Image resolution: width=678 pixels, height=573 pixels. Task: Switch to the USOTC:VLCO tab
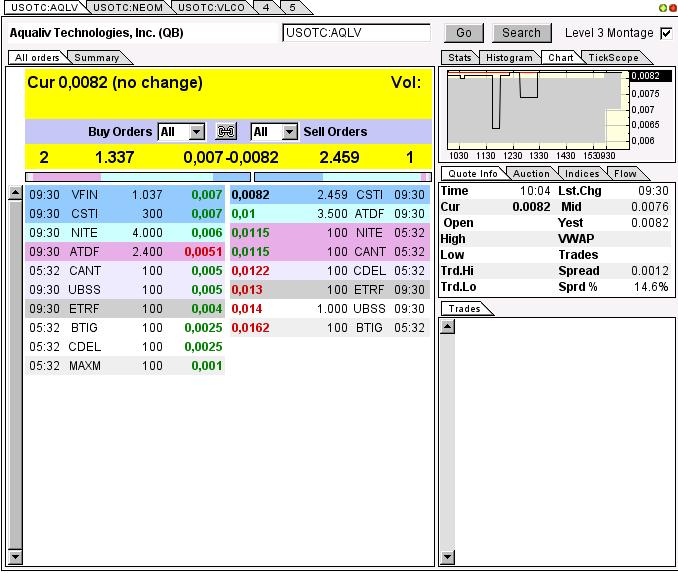[x=211, y=7]
